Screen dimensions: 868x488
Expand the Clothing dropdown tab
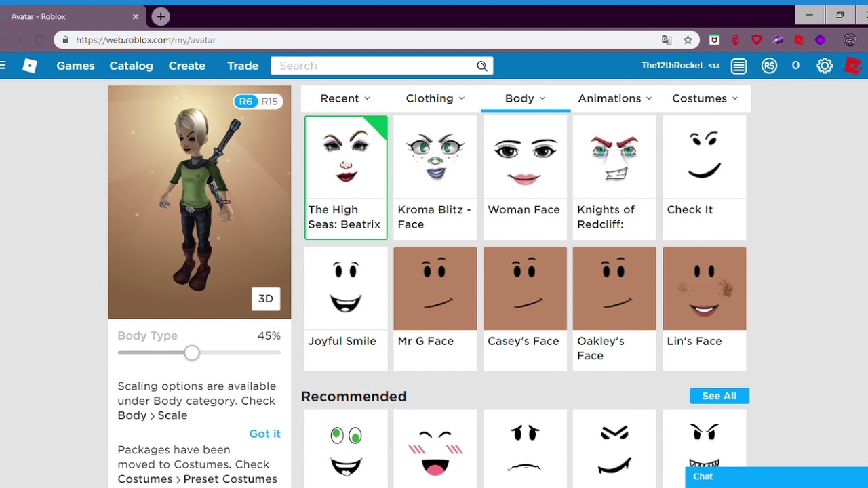click(435, 98)
